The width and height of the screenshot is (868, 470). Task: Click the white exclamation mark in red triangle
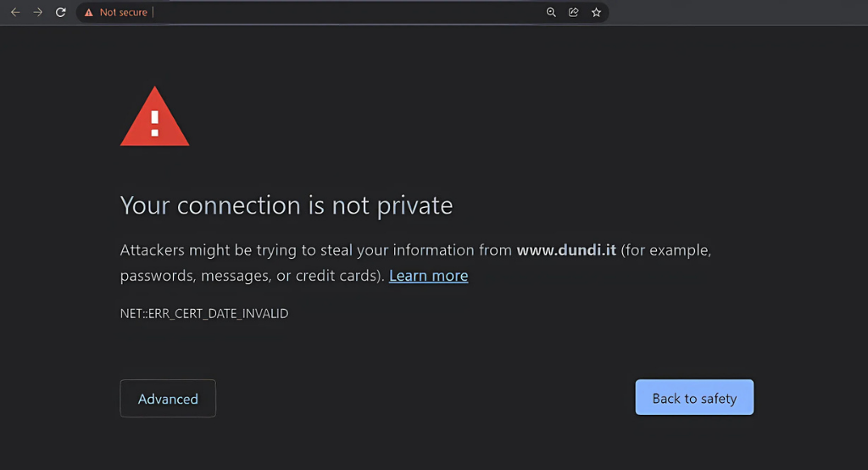tap(154, 123)
